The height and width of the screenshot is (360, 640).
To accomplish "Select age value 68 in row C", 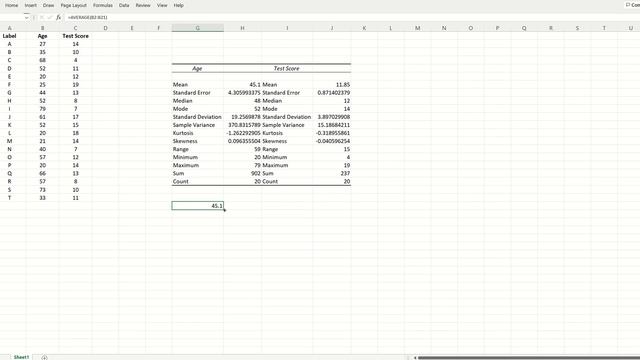I will (x=42, y=60).
